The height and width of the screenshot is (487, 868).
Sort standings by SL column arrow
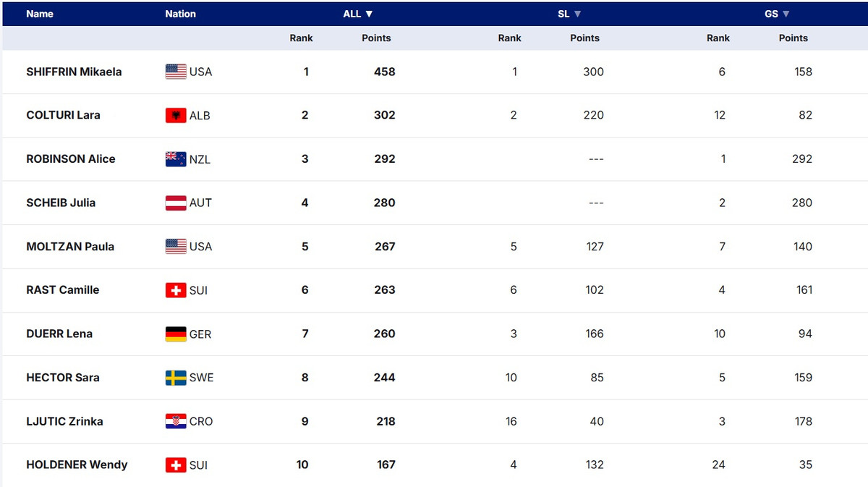pyautogui.click(x=578, y=14)
